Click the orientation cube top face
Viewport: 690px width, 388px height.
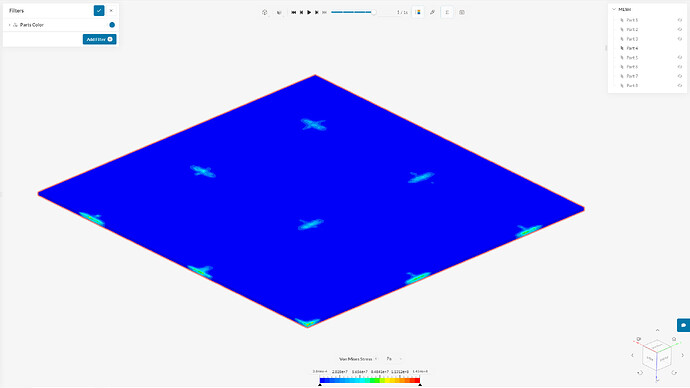tap(657, 347)
